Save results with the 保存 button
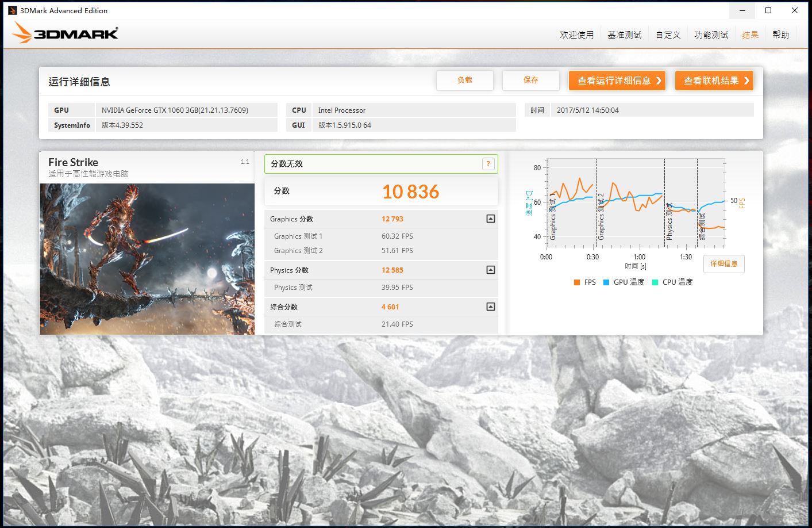 (x=530, y=81)
